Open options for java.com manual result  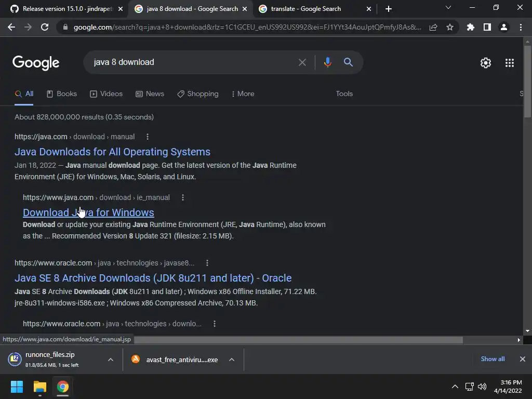tap(147, 137)
